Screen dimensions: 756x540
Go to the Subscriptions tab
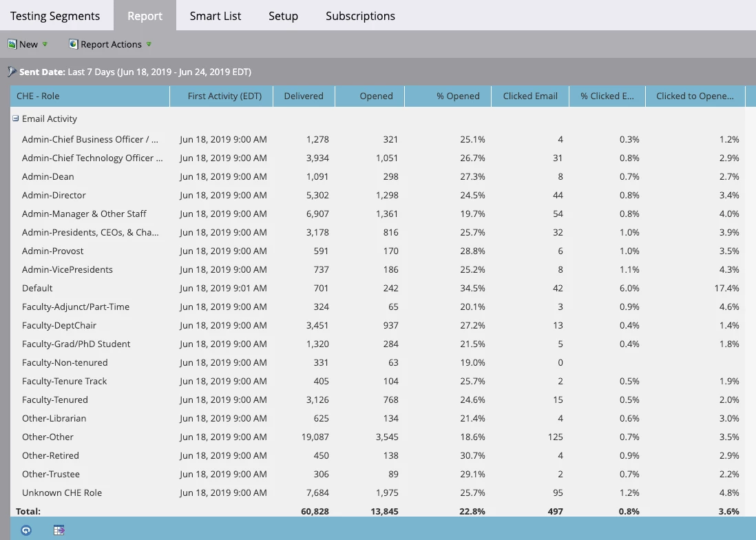tap(360, 16)
